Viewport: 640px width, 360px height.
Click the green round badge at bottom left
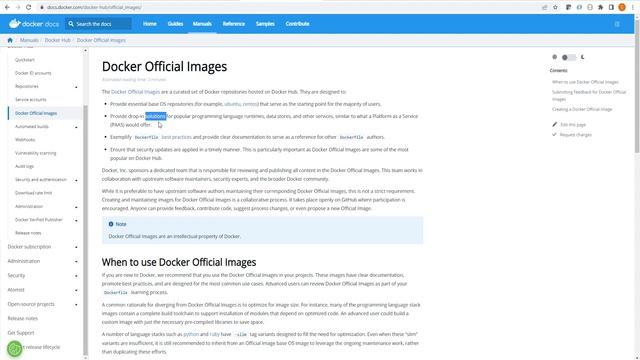[15, 349]
